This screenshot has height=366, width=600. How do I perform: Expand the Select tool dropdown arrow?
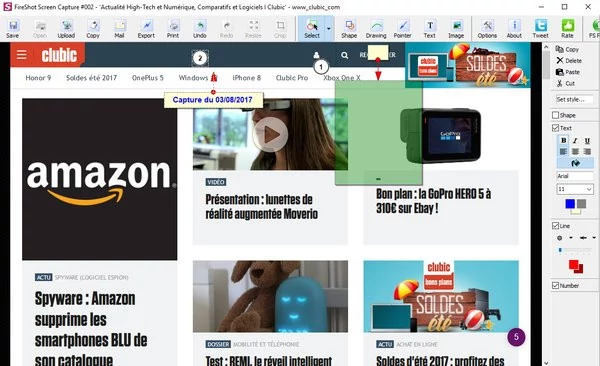[x=329, y=29]
